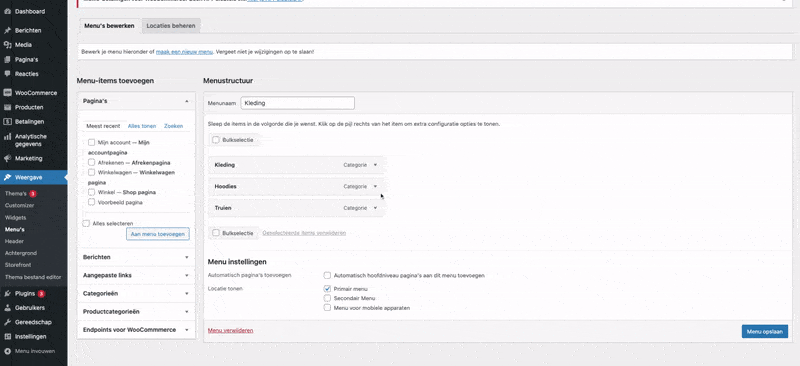
Task: Click the Weergave brush icon
Action: [x=7, y=177]
